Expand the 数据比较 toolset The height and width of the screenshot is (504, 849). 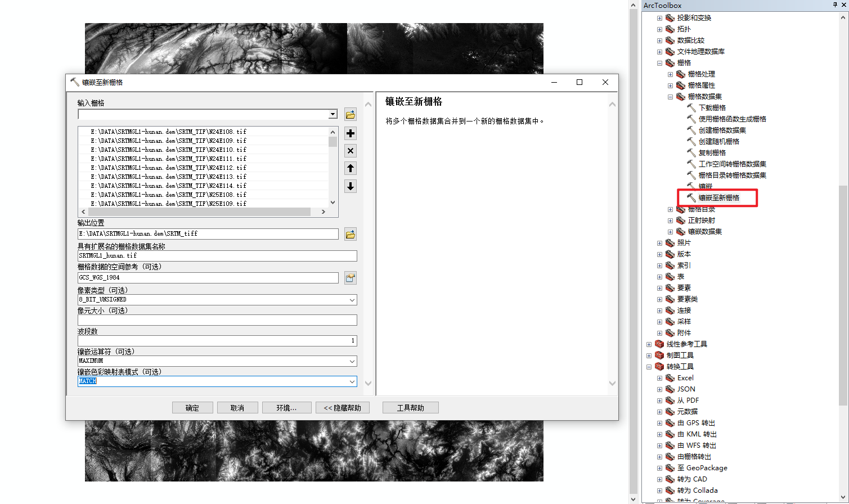tap(659, 40)
